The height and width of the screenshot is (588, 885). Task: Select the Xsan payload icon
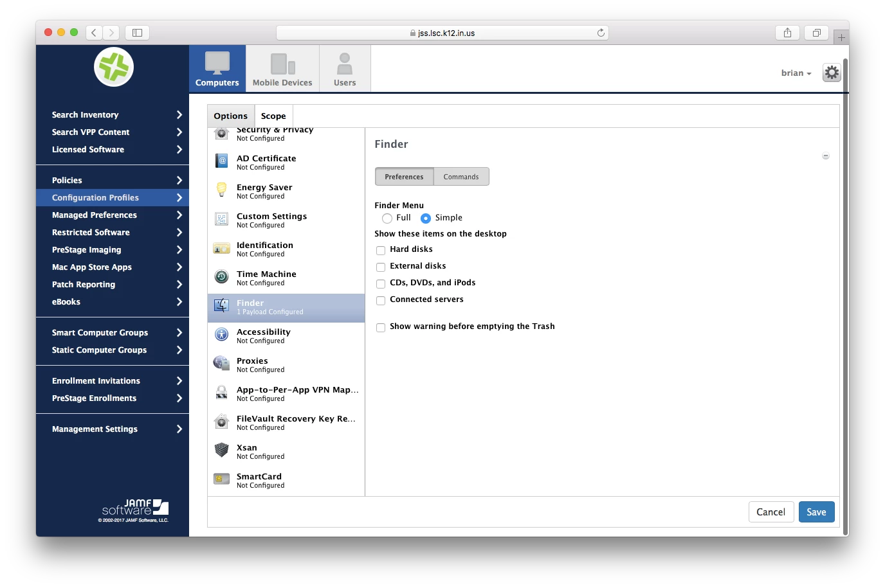(222, 450)
